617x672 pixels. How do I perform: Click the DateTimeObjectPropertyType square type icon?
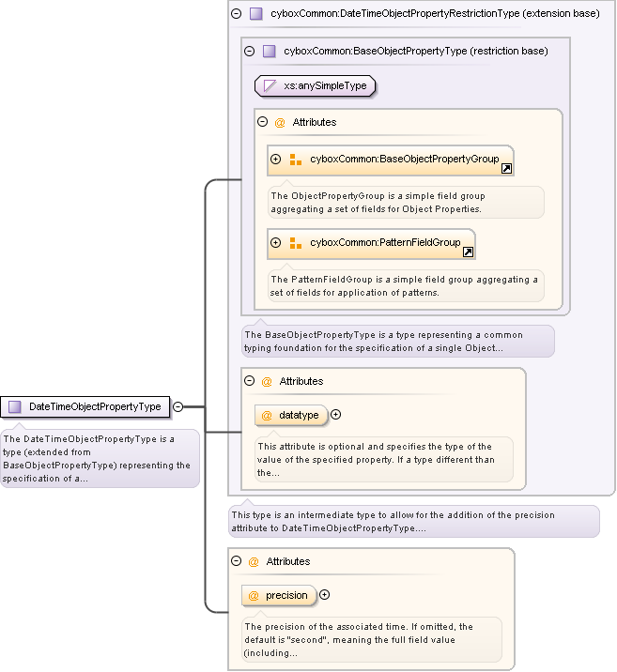point(14,406)
